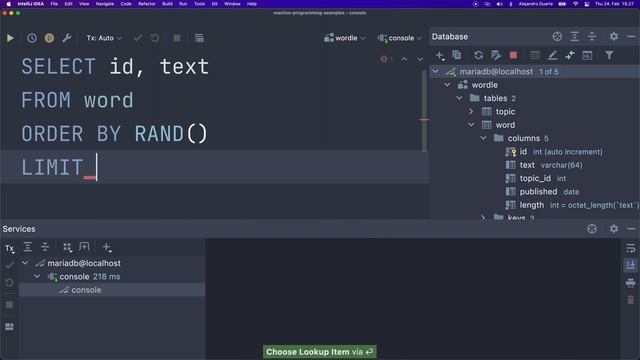The width and height of the screenshot is (640, 360).
Task: Select the topic table in tree
Action: 498,111
